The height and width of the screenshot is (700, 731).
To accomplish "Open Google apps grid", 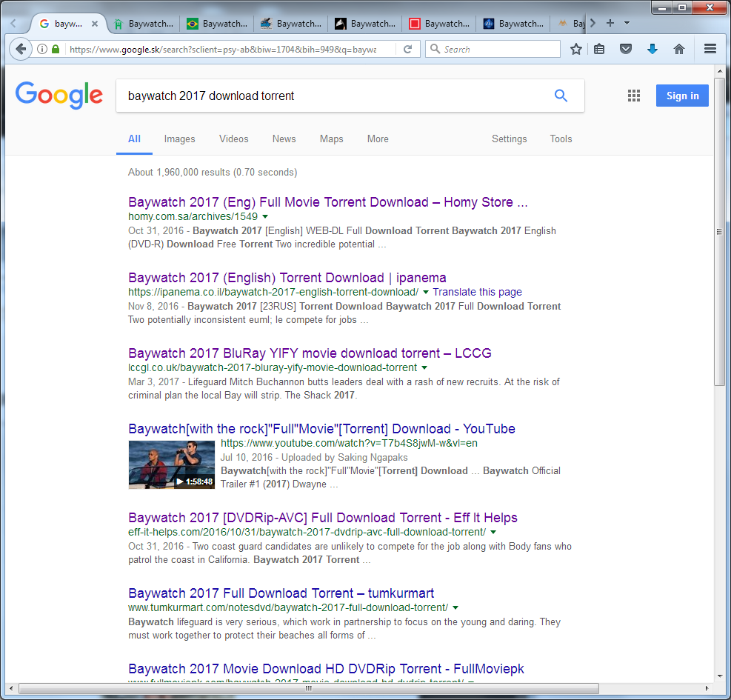I will 633,96.
